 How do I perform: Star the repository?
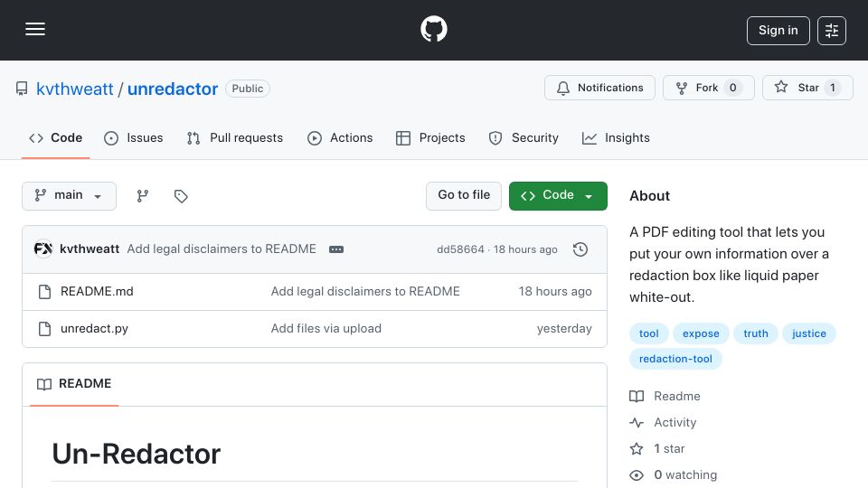coord(807,88)
